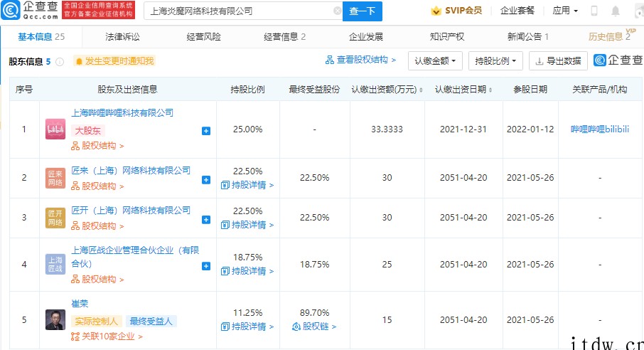This screenshot has height=350, width=644.
Task: Open 持股详情 in the 匠来 row
Action: point(247,185)
